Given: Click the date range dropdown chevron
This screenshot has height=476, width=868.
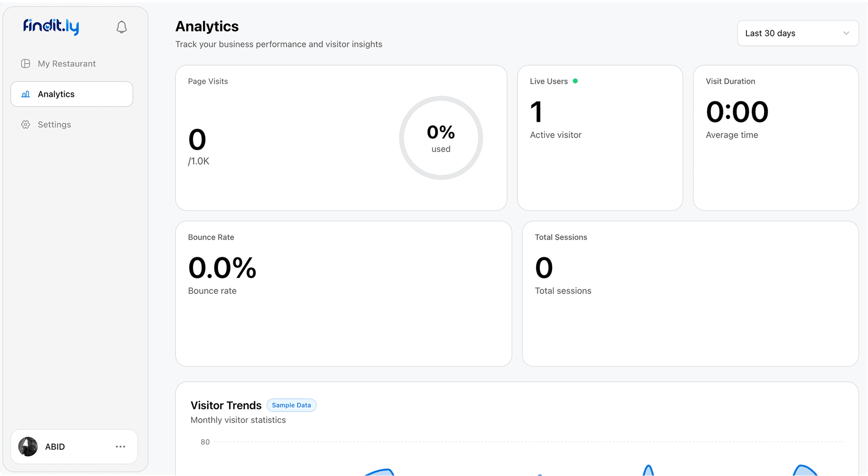Looking at the screenshot, I should (x=846, y=33).
